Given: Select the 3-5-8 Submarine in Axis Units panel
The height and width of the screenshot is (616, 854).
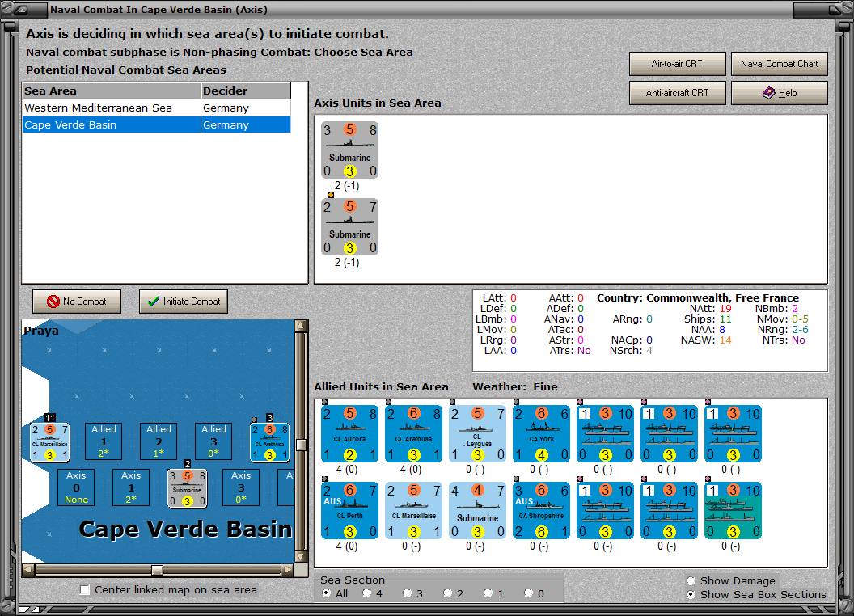Looking at the screenshot, I should coord(349,150).
